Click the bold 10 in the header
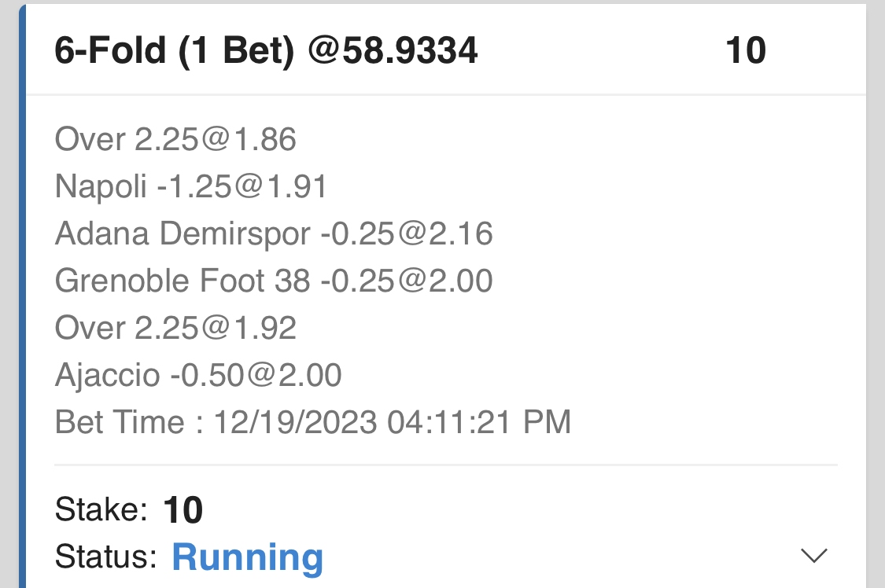Screen dimensions: 885x588 (x=745, y=51)
